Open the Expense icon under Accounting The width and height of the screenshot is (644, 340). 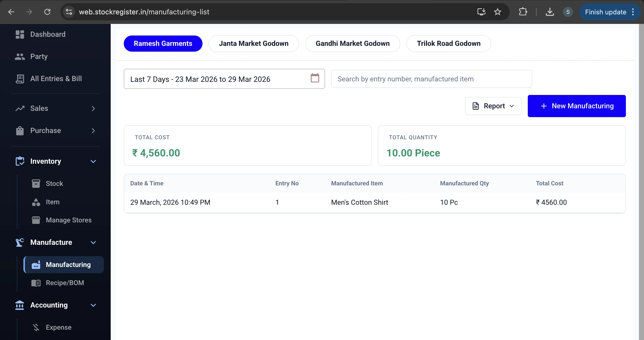point(36,327)
